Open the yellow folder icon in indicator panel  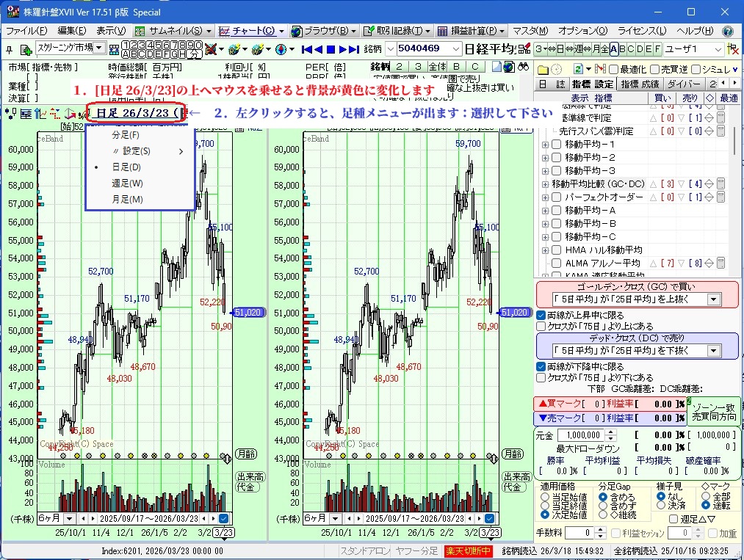[x=543, y=69]
